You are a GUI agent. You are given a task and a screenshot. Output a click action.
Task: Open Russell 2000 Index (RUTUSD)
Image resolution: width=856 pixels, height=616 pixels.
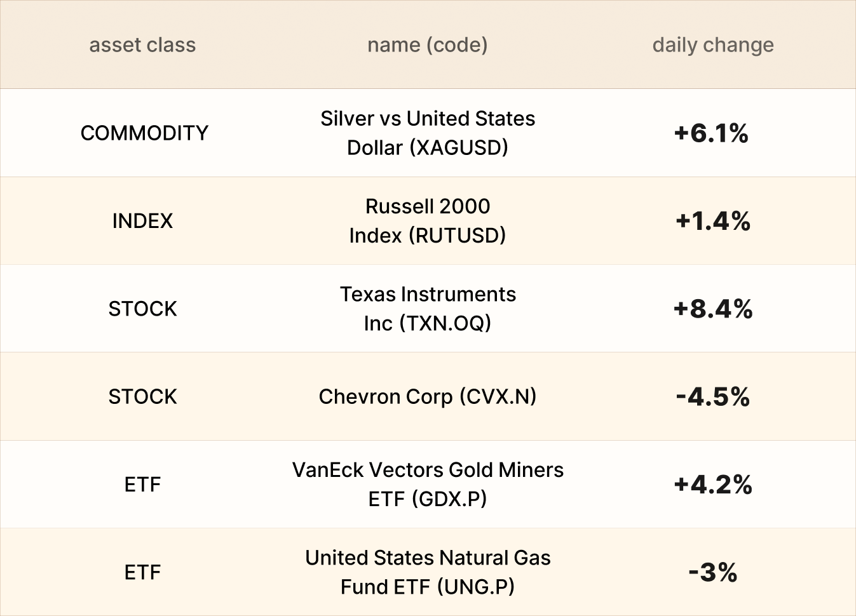tap(428, 221)
